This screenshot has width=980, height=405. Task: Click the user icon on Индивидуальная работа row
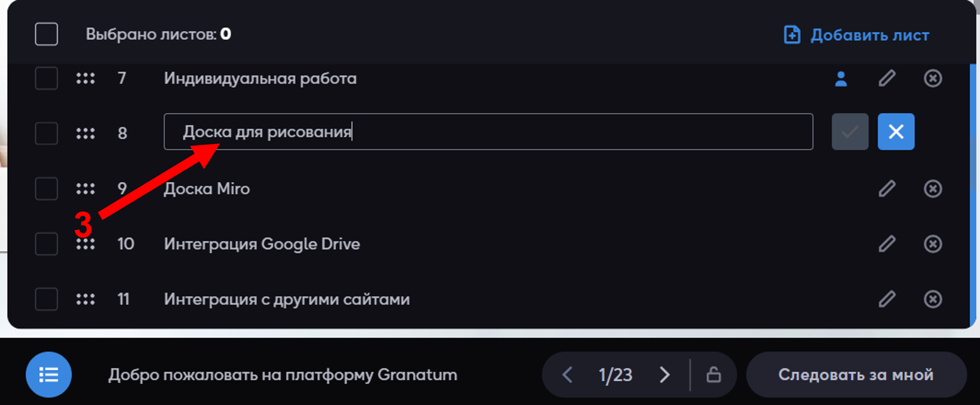(x=841, y=79)
